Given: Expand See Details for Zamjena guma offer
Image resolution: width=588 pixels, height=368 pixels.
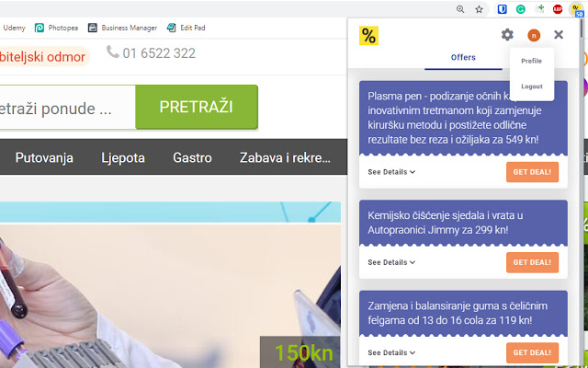Looking at the screenshot, I should (x=391, y=352).
